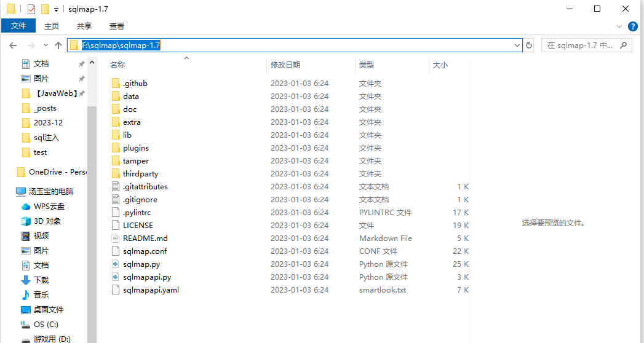644x343 pixels.
Task: Select OneDrive - Personal in sidebar
Action: [57, 172]
